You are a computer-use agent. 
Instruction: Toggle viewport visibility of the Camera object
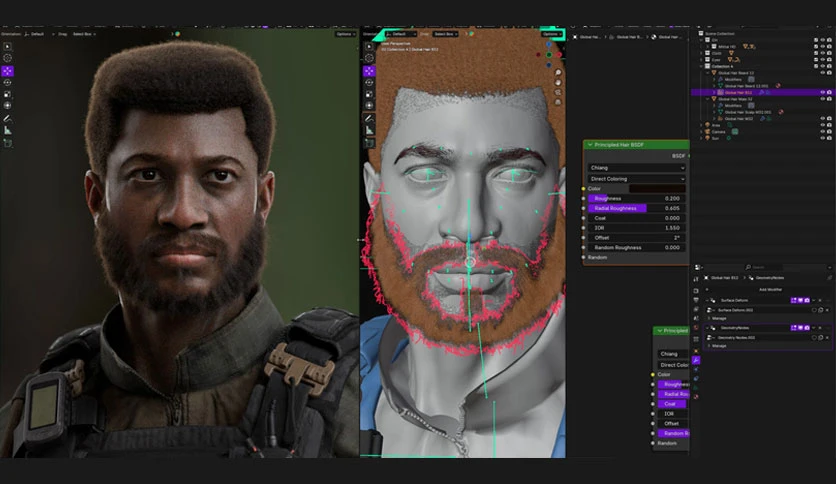(x=822, y=132)
